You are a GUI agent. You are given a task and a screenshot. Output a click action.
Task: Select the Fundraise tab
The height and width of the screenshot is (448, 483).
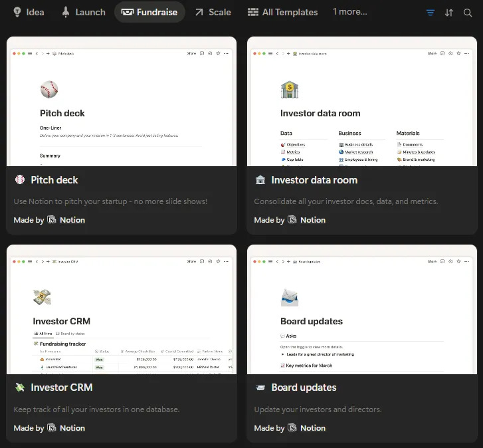[x=149, y=12]
